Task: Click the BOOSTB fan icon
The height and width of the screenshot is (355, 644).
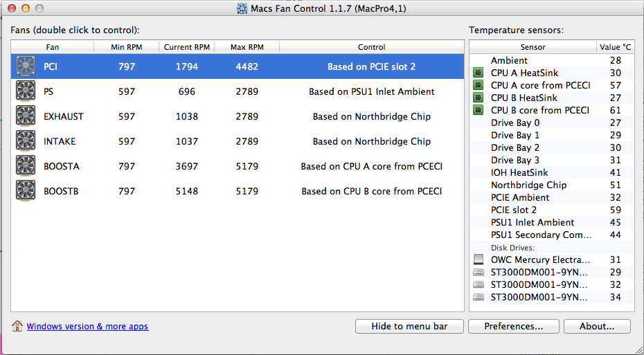Action: [x=26, y=191]
